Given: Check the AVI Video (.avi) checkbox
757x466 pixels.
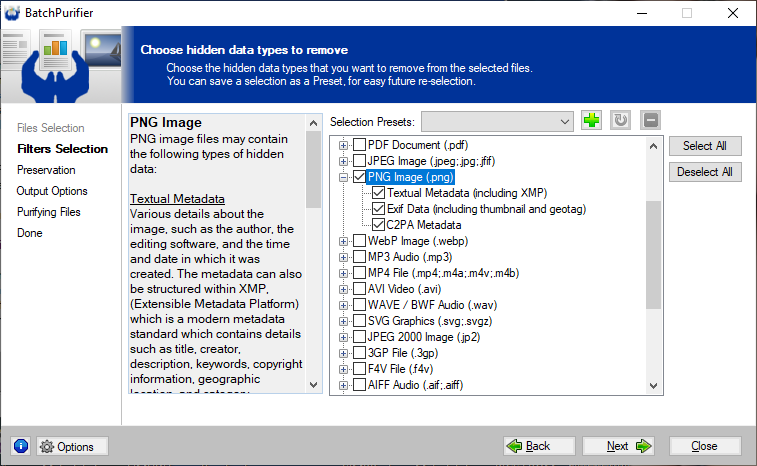Looking at the screenshot, I should click(x=359, y=289).
